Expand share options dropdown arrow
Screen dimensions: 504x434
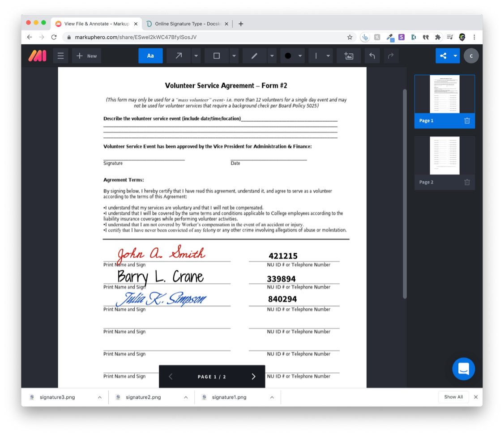[456, 56]
